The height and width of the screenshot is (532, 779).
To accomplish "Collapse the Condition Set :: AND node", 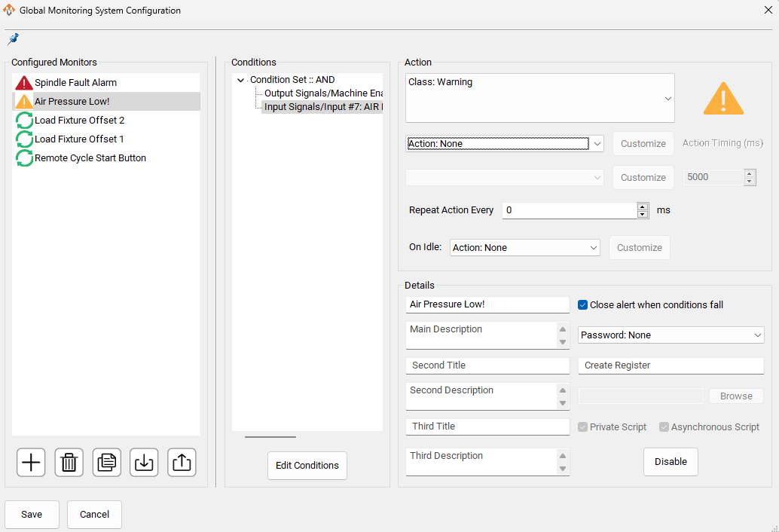I will (240, 81).
